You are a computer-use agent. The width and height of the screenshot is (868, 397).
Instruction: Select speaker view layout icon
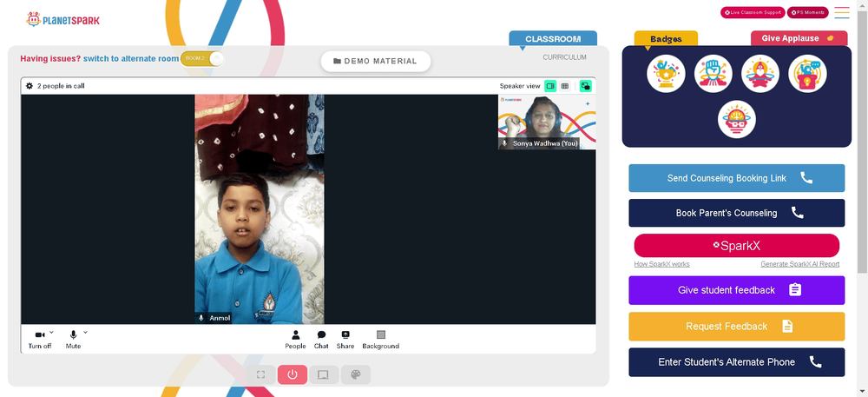(x=550, y=86)
